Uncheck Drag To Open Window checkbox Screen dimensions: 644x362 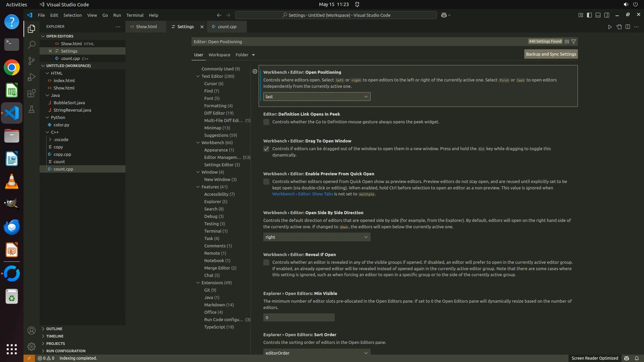click(266, 149)
